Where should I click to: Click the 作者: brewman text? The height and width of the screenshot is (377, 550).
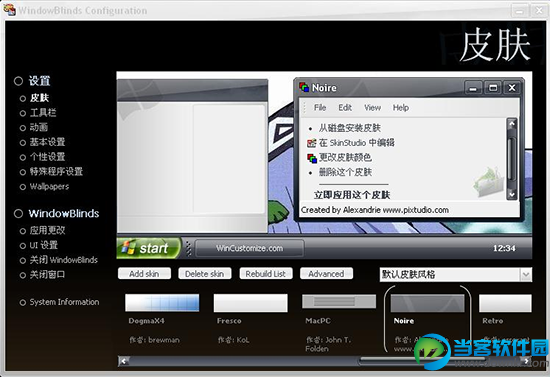[154, 340]
